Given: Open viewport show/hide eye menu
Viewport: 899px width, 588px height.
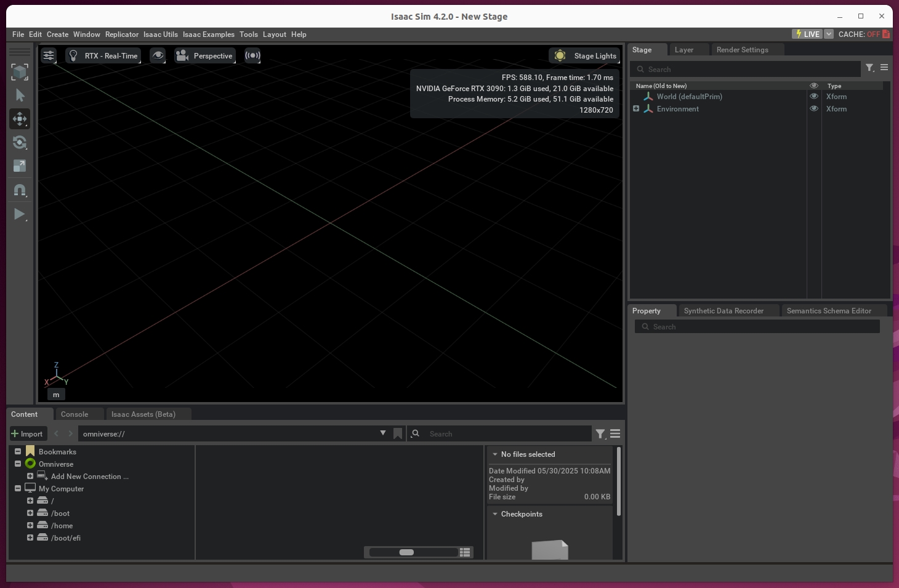Looking at the screenshot, I should [x=158, y=55].
